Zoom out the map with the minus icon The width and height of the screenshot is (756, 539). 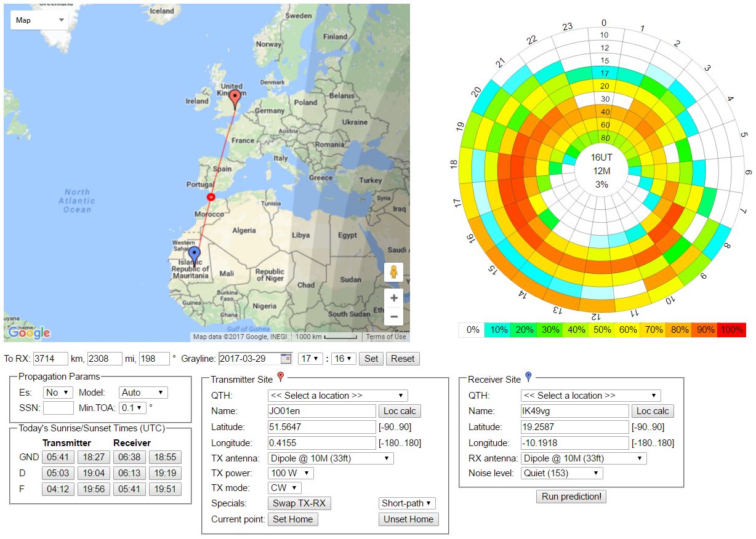394,316
